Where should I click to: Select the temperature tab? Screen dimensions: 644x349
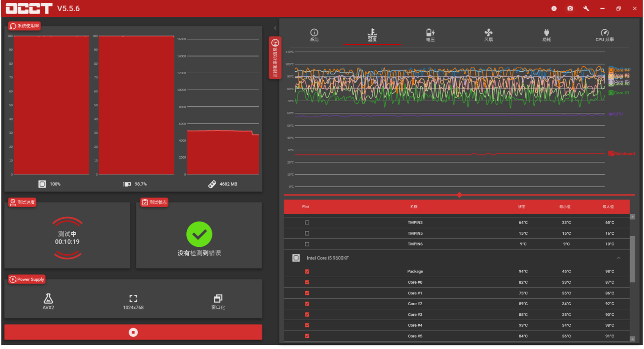click(372, 35)
